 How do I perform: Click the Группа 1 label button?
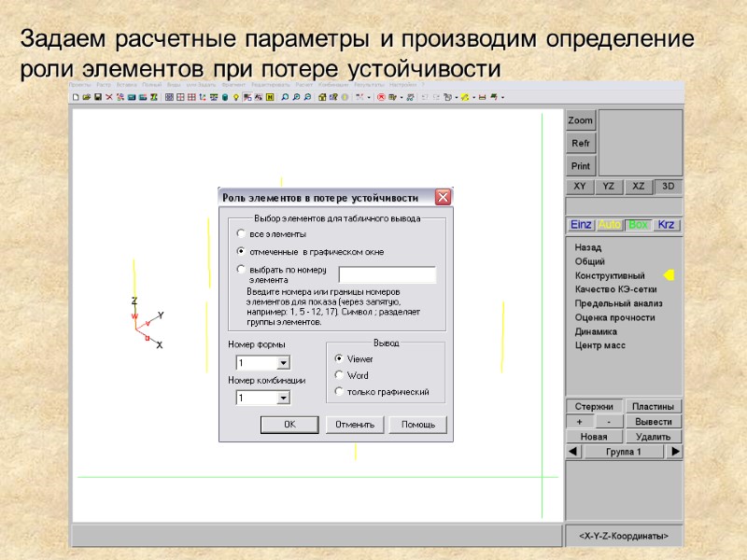click(624, 451)
